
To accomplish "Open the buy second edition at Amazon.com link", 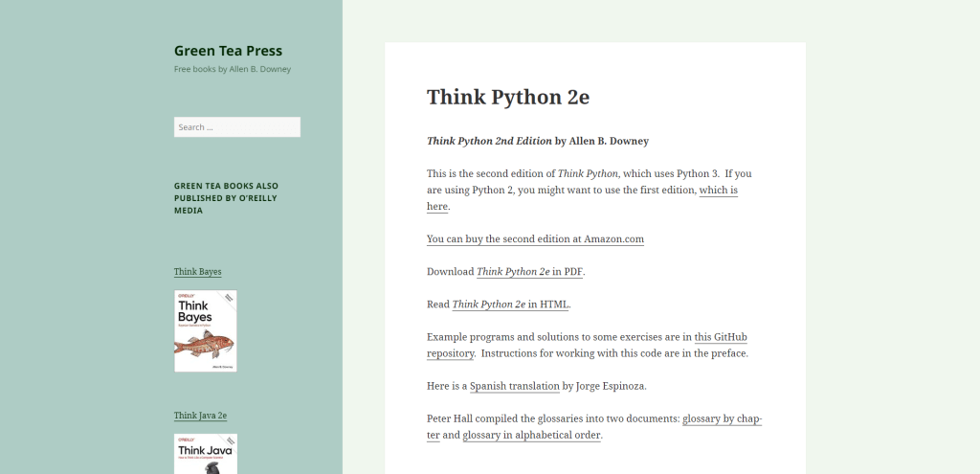I will 535,238.
